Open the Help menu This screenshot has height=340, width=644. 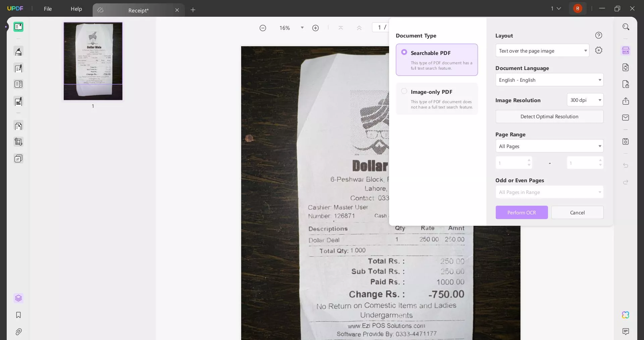pos(76,9)
